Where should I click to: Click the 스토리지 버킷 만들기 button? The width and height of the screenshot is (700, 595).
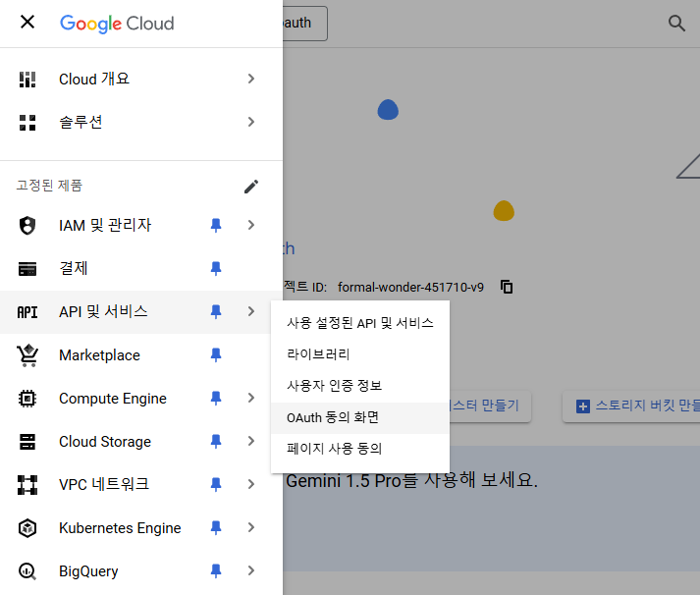tap(631, 406)
